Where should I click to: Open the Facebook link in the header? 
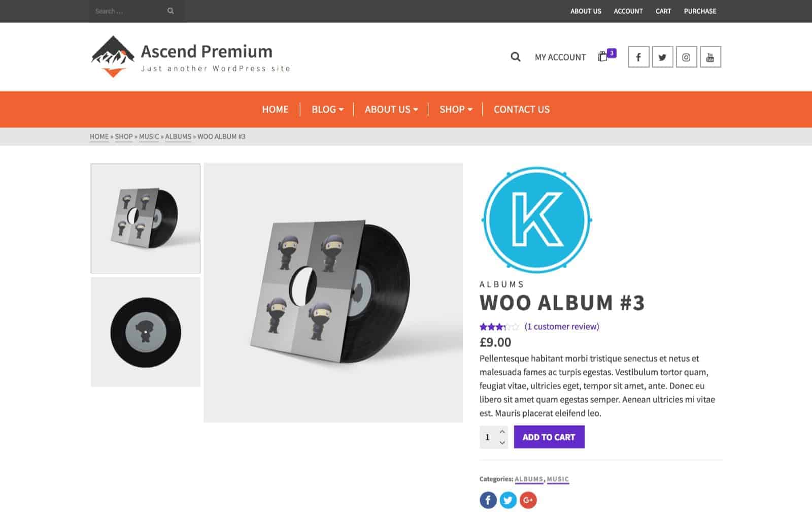pos(638,57)
